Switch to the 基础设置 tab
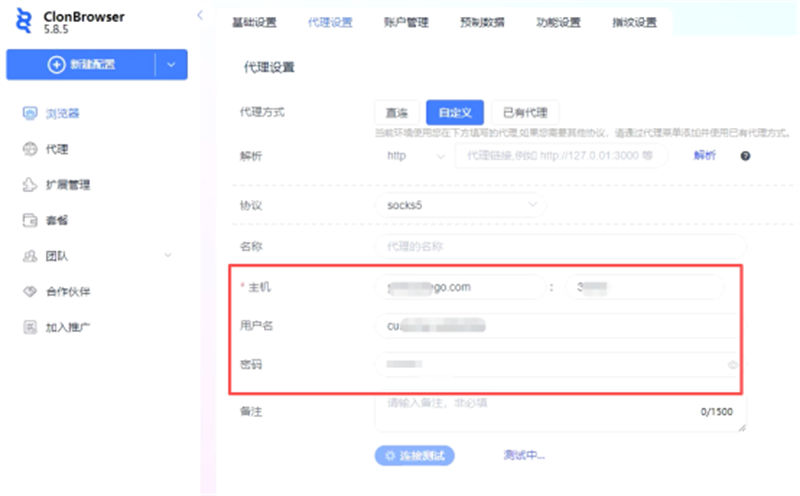 (254, 22)
